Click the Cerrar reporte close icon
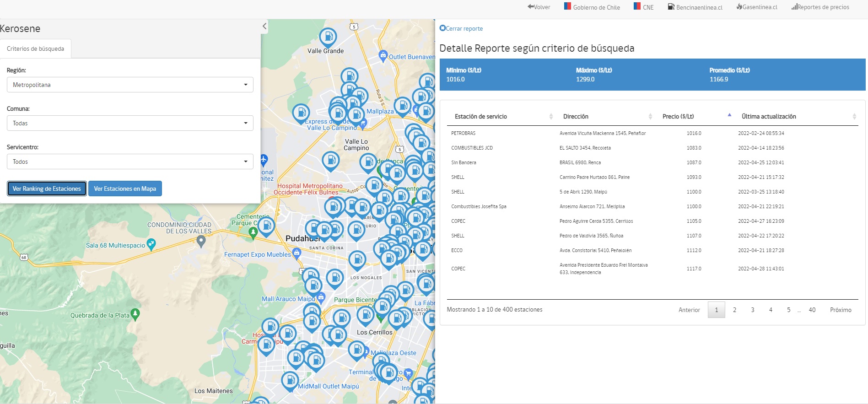This screenshot has height=404, width=868. coord(442,28)
